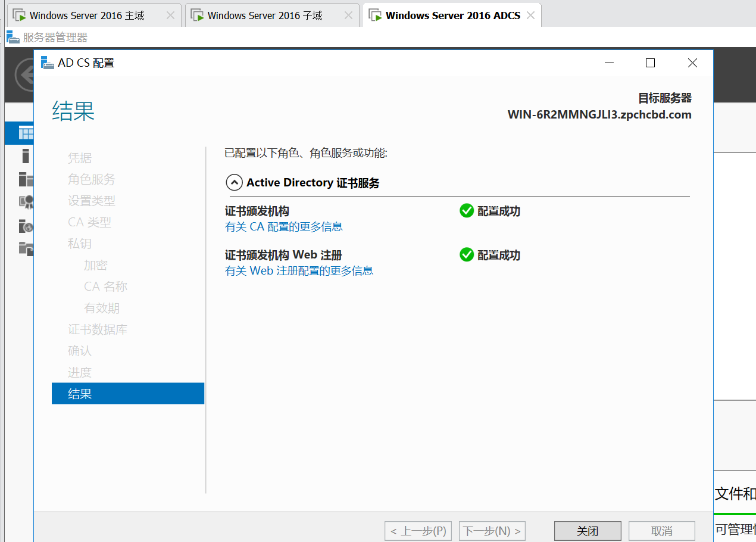This screenshot has height=542, width=756.
Task: Open the IIS globe icon in sidebar
Action: click(26, 226)
